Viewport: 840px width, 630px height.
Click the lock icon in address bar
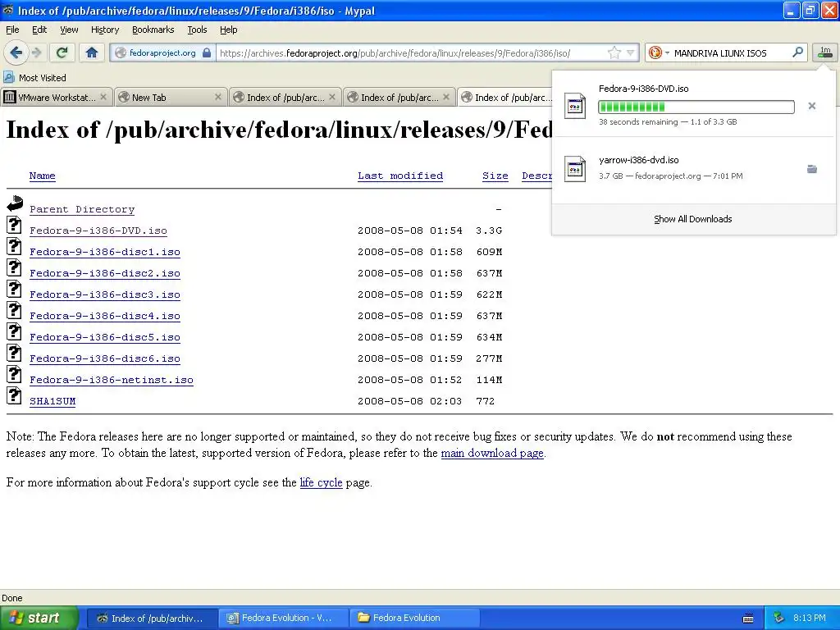pyautogui.click(x=207, y=53)
